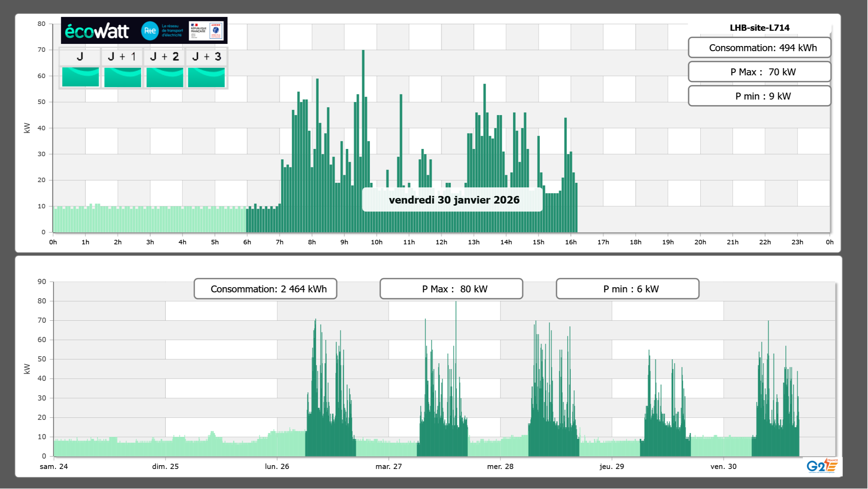868x489 pixels.
Task: Click the P Max : 70 kW box
Action: [759, 72]
